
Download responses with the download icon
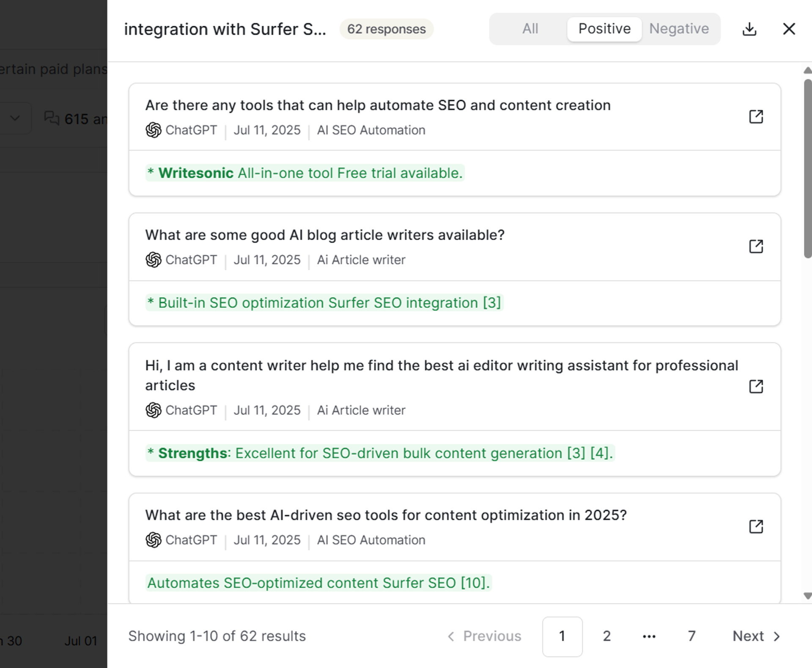[749, 29]
